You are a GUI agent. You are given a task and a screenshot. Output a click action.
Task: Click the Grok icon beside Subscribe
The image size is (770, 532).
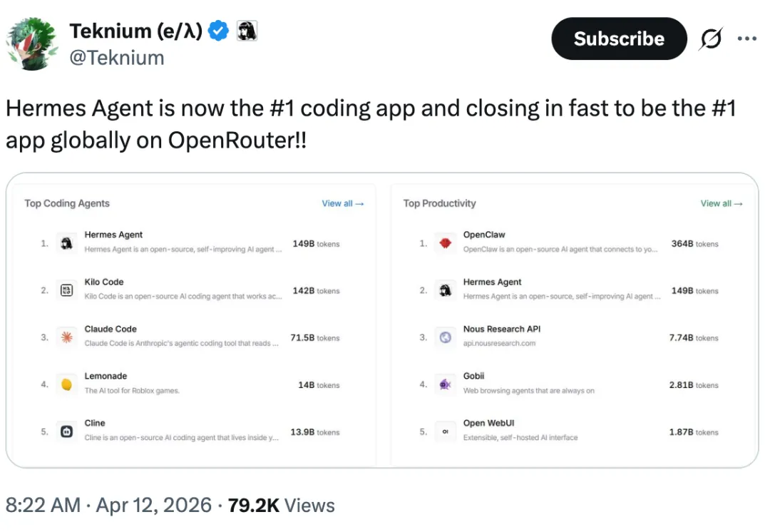pos(709,40)
